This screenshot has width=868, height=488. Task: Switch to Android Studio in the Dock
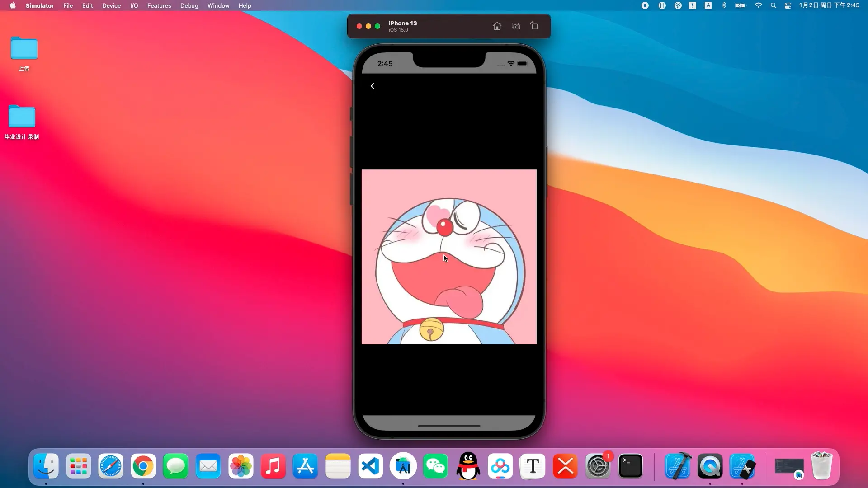tap(403, 466)
